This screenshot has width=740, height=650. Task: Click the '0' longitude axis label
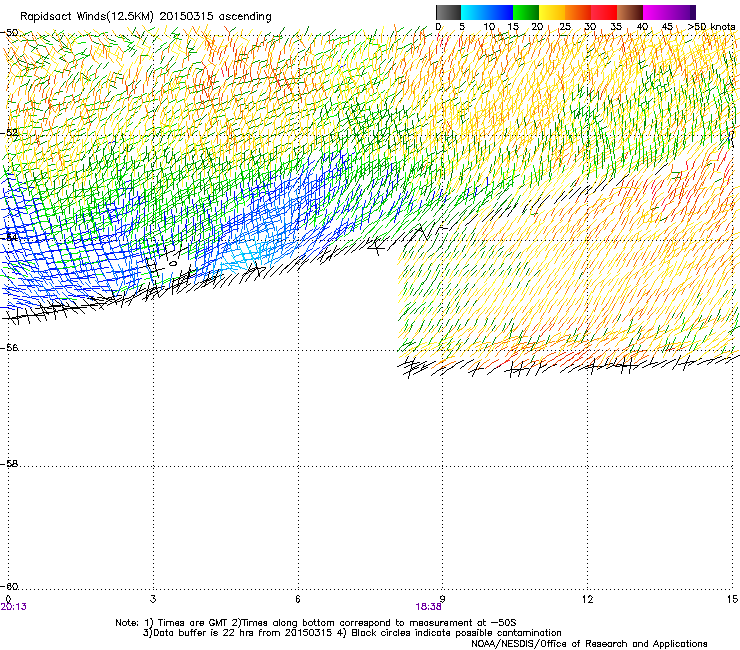tap(8, 599)
